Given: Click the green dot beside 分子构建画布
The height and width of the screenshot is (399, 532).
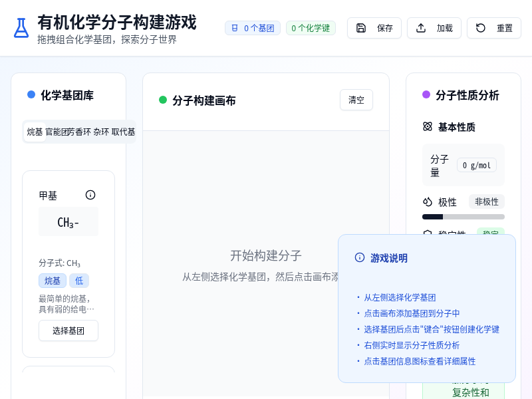Looking at the screenshot, I should (163, 100).
